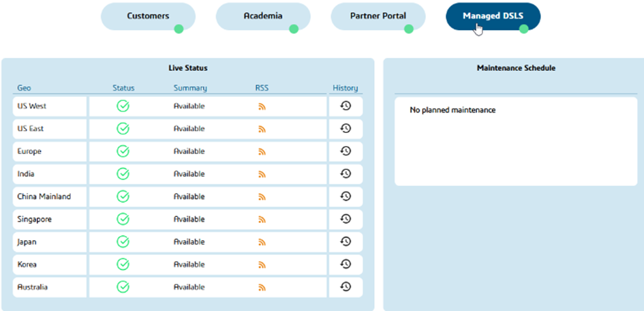Open the RSS feed for US West

pos(262,106)
